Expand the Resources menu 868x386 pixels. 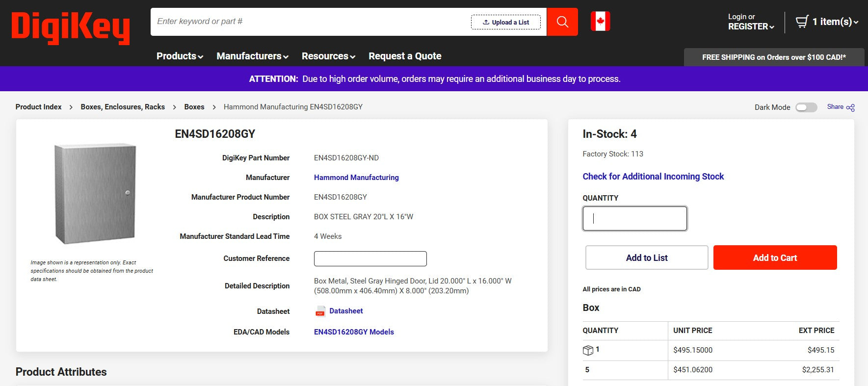point(328,56)
